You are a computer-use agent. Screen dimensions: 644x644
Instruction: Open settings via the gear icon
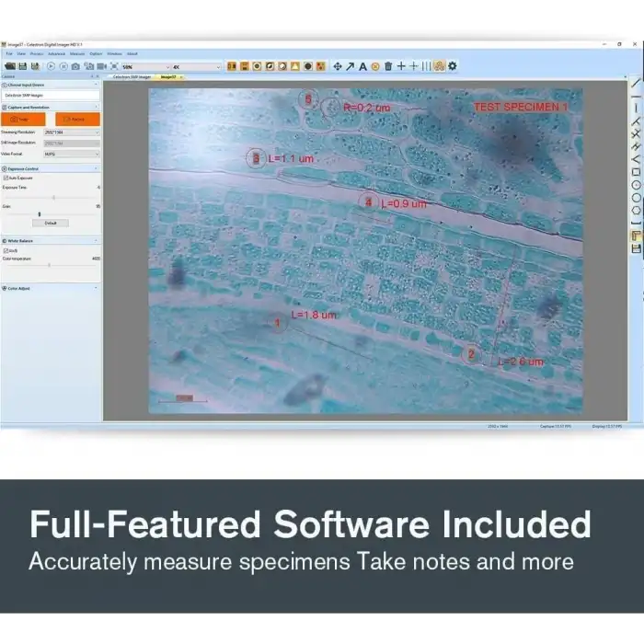point(452,66)
